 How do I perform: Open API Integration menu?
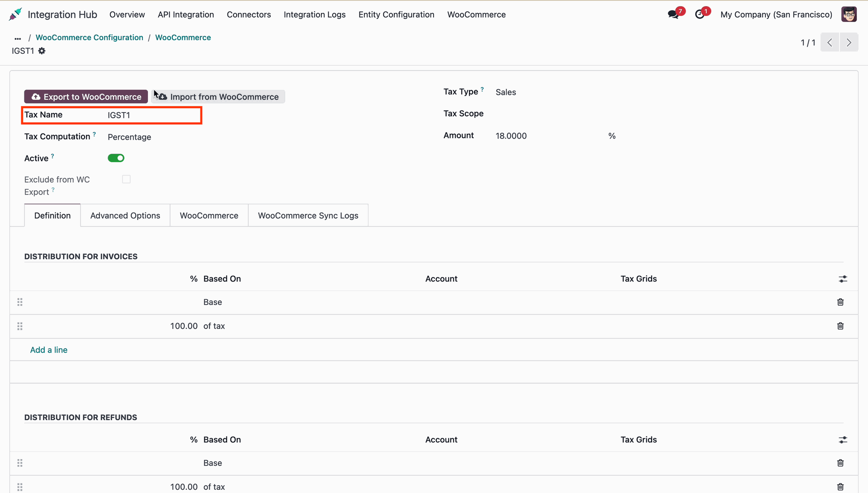[x=186, y=14]
